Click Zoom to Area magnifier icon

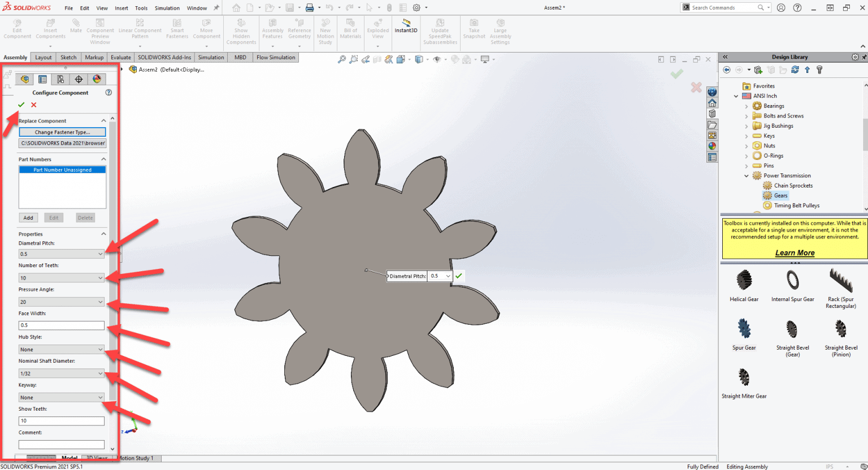(x=353, y=59)
